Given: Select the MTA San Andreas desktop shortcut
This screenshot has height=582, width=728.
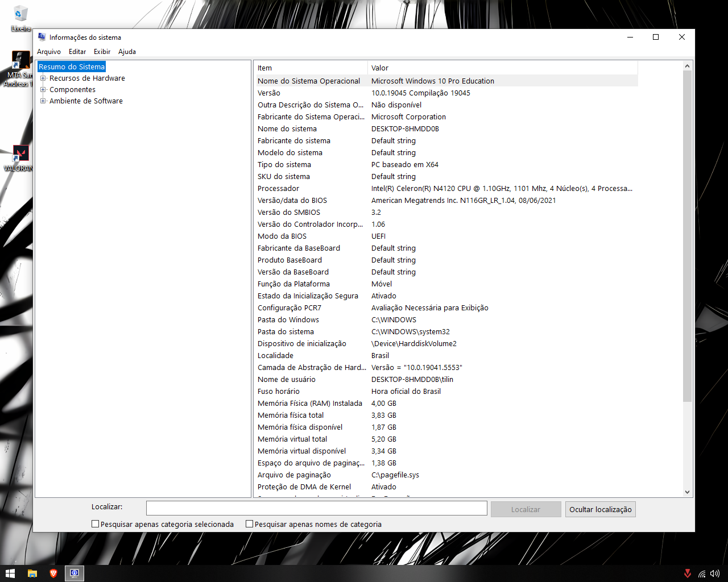Looking at the screenshot, I should (x=19, y=69).
